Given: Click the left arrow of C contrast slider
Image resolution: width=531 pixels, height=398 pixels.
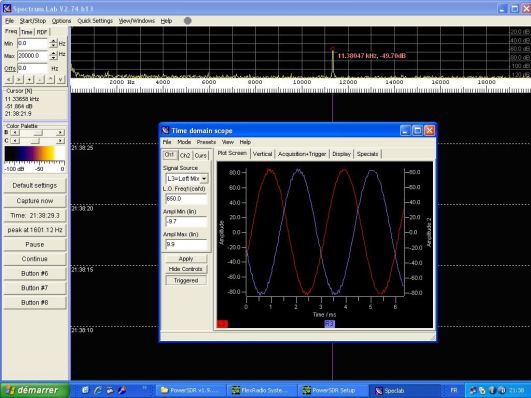Looking at the screenshot, I should (x=15, y=141).
